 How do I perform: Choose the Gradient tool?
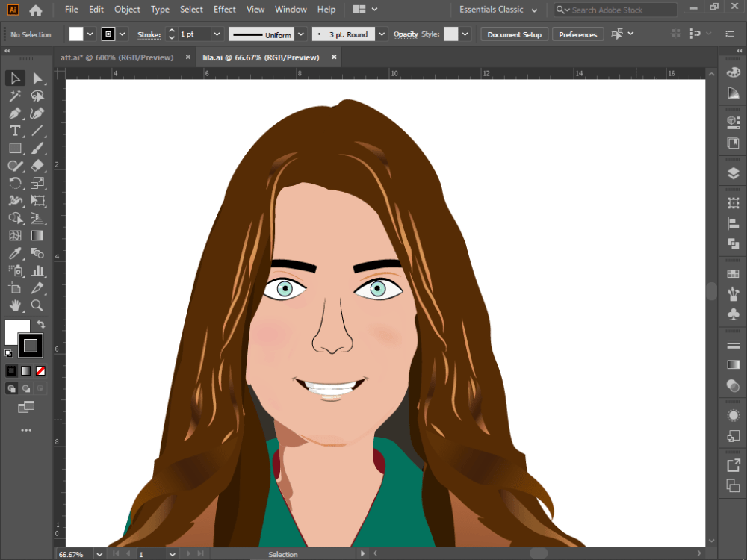point(37,235)
